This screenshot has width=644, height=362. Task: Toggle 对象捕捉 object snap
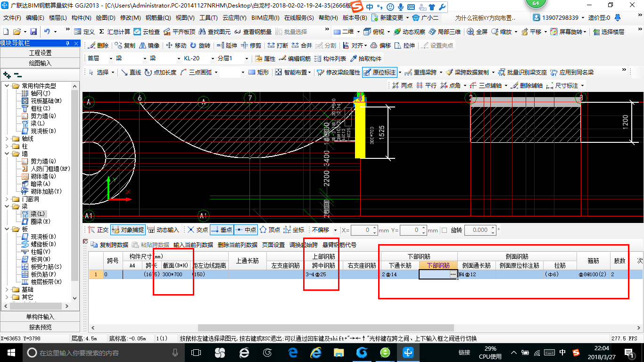click(x=128, y=230)
